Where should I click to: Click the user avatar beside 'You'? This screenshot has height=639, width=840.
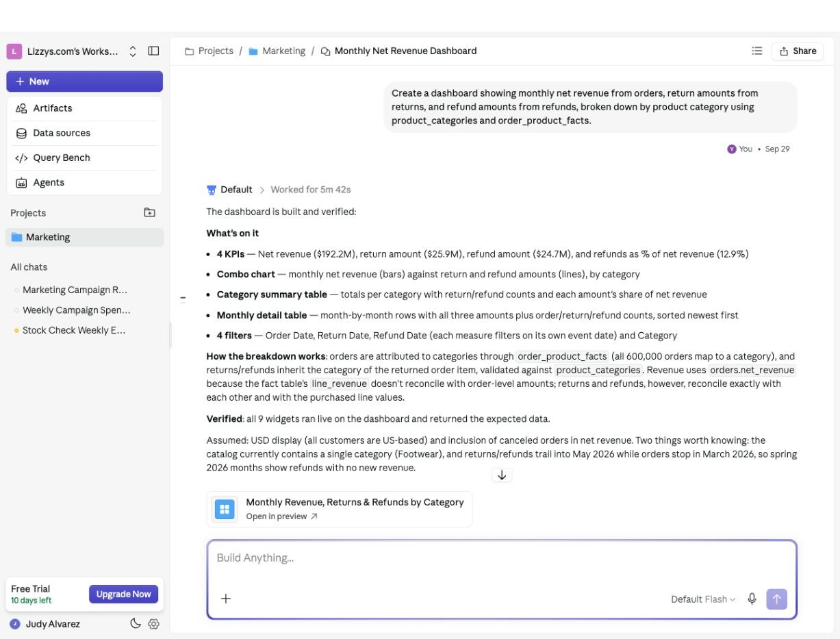732,149
